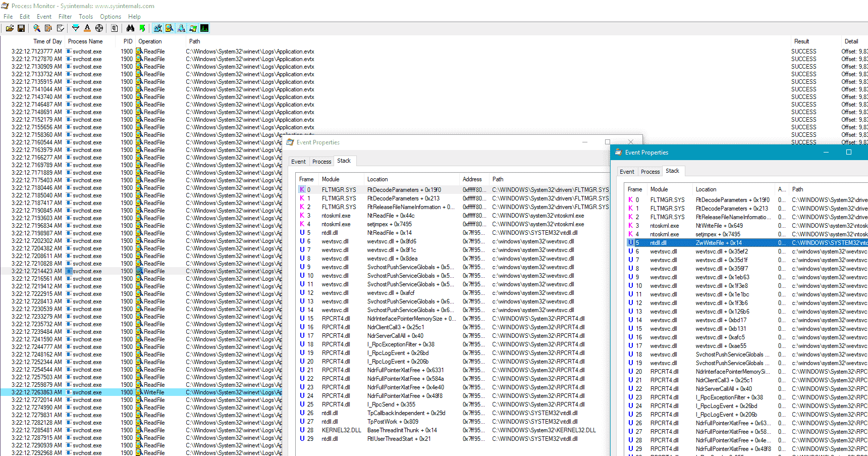Viewport: 868px width, 456px height.
Task: Click the Save floppy disk toolbar icon
Action: point(21,28)
